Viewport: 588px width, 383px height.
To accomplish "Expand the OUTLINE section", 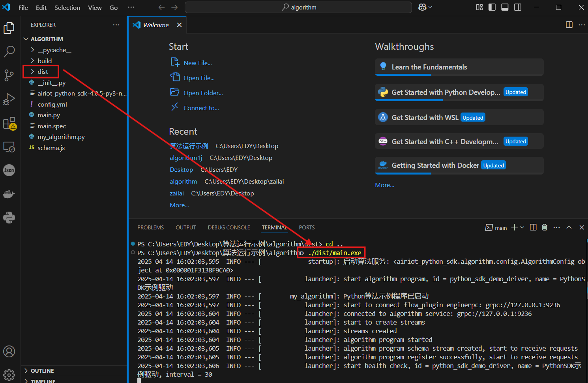I will (x=42, y=371).
